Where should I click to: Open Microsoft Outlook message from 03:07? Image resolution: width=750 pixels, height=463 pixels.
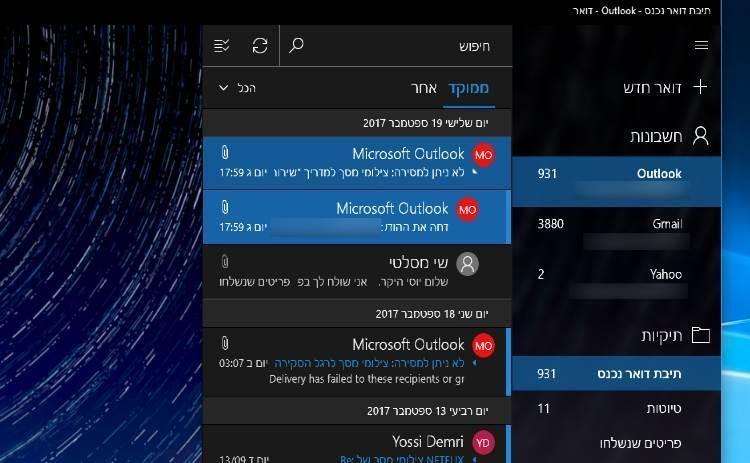click(x=357, y=362)
